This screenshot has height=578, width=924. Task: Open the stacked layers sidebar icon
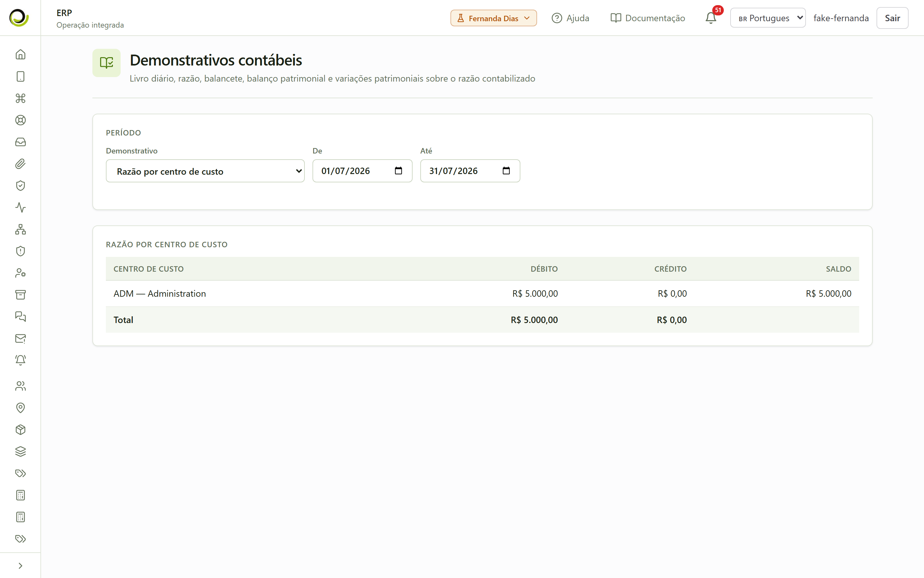[x=20, y=451]
